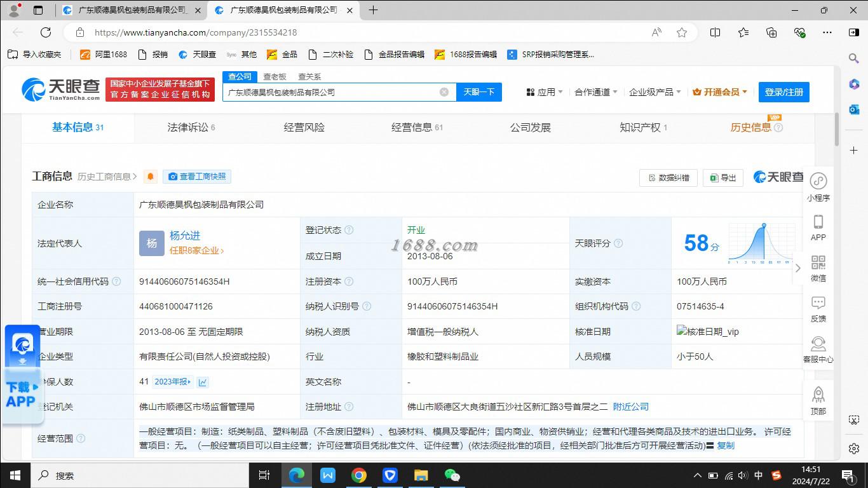The width and height of the screenshot is (868, 488).
Task: Click the taskbar 搜索 search box
Action: pyautogui.click(x=140, y=475)
